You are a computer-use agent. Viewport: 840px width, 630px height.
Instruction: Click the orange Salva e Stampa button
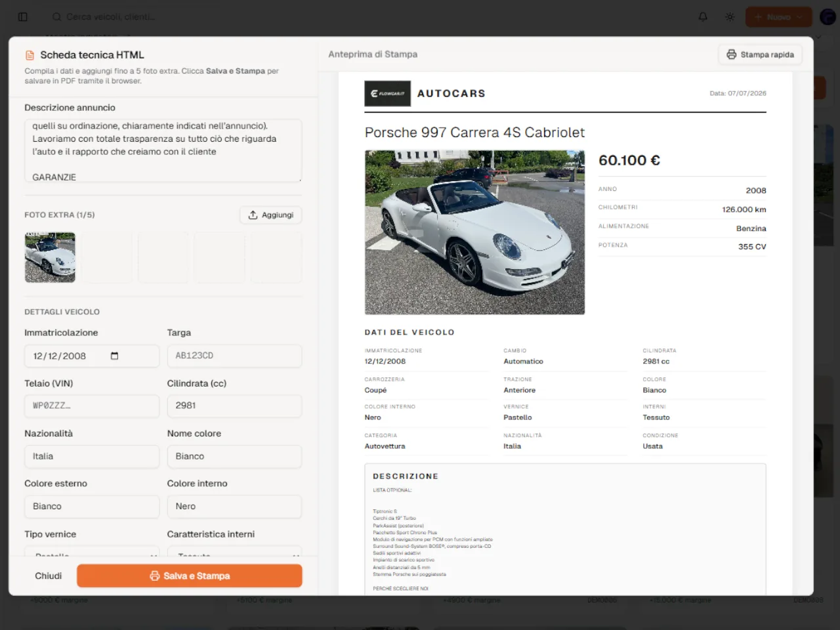pos(190,576)
